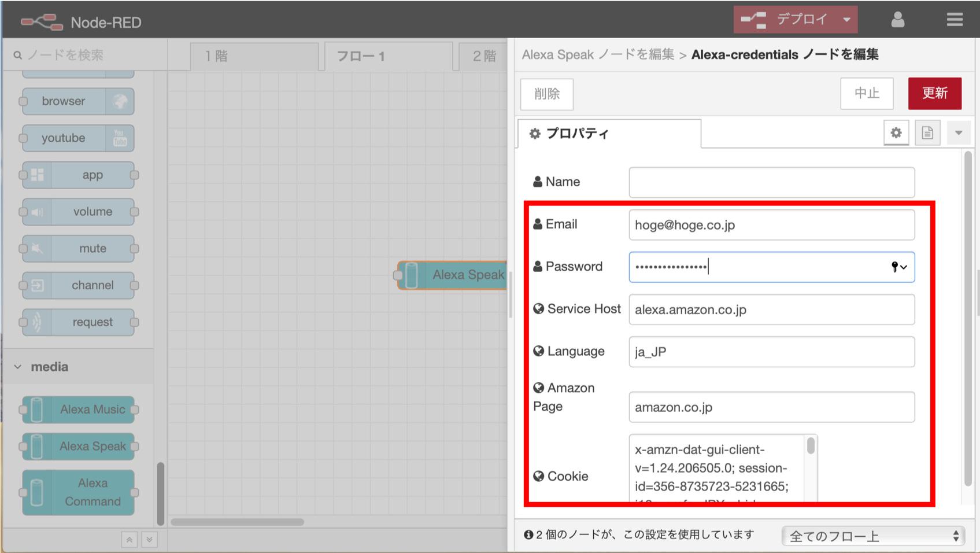
Task: Click the palette vertical scrollbar
Action: tap(160, 493)
